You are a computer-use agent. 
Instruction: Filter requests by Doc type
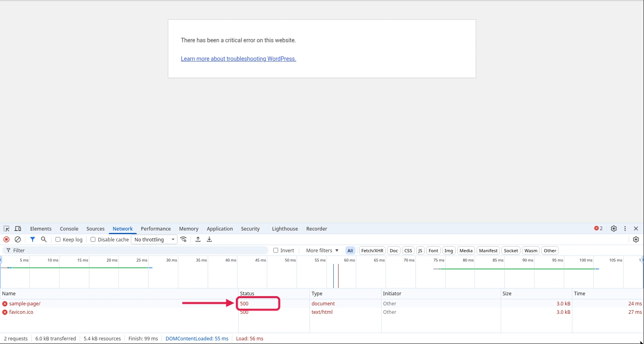[394, 251]
